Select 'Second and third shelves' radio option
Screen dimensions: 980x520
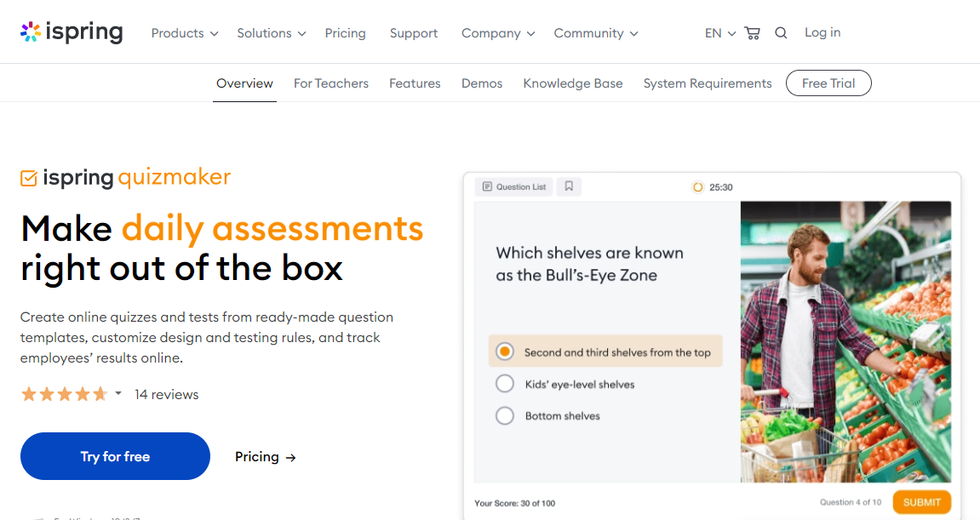tap(505, 351)
